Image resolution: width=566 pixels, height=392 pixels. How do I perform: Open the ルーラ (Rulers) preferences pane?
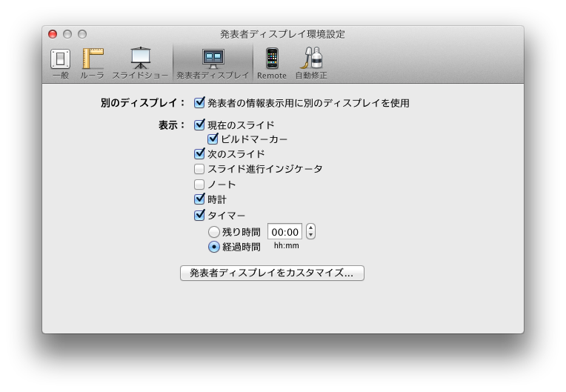(93, 63)
